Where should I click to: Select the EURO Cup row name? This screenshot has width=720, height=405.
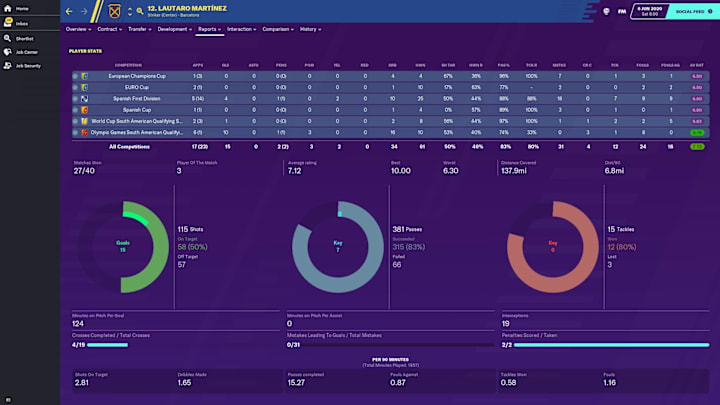click(x=137, y=87)
